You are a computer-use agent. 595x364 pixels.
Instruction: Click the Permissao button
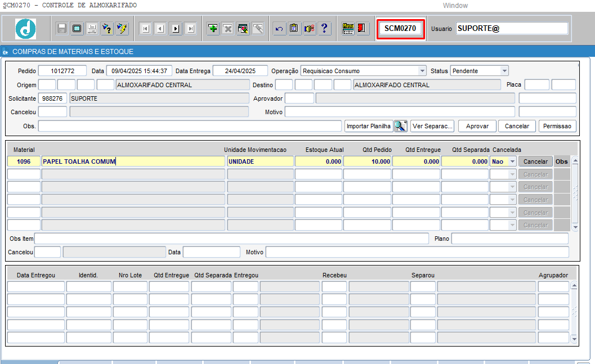coord(557,126)
